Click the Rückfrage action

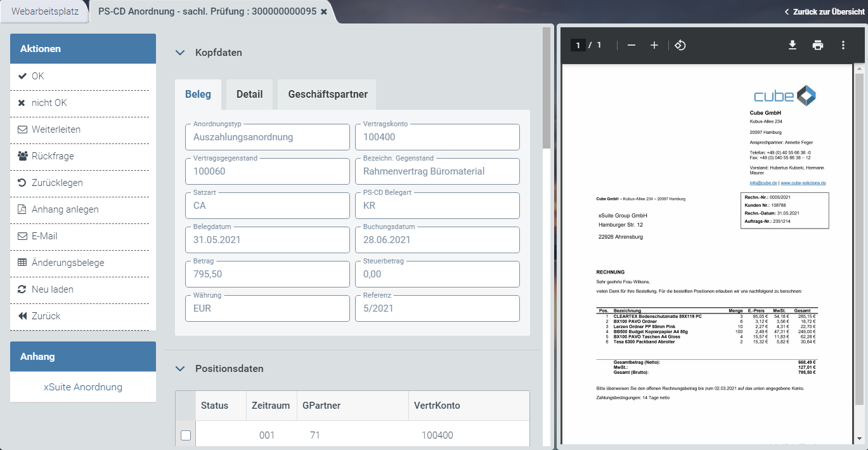tap(53, 156)
